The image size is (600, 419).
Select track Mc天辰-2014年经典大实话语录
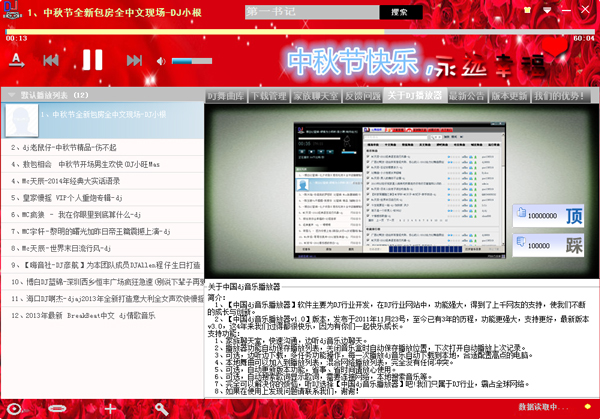point(102,181)
